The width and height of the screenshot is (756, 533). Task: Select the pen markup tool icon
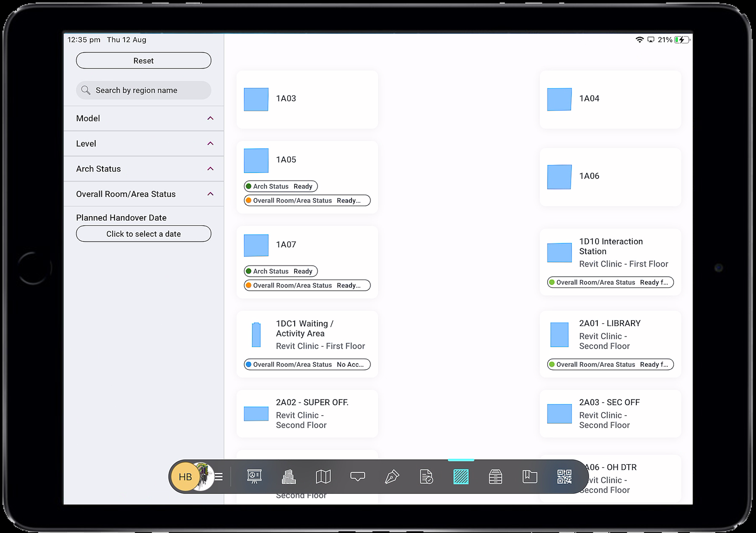point(392,476)
